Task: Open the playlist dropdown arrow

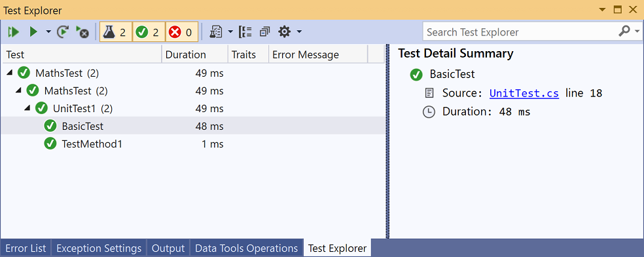Action: pyautogui.click(x=230, y=32)
